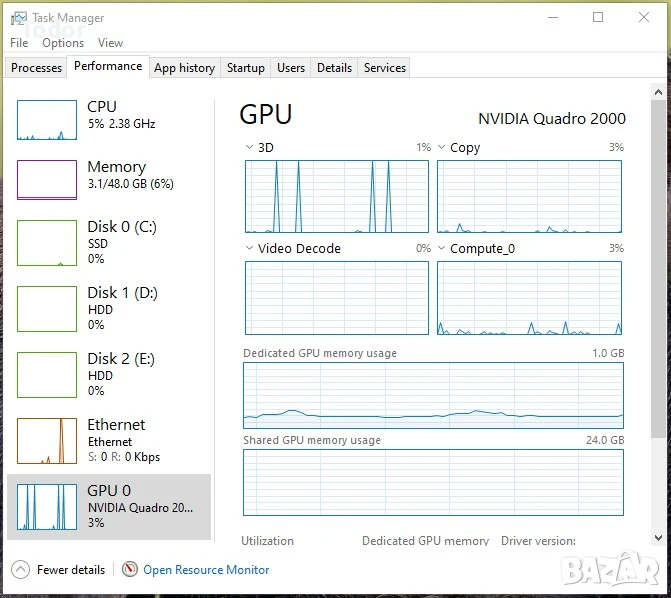Click the CPU label in sidebar
Image resolution: width=671 pixels, height=598 pixels.
[x=102, y=107]
